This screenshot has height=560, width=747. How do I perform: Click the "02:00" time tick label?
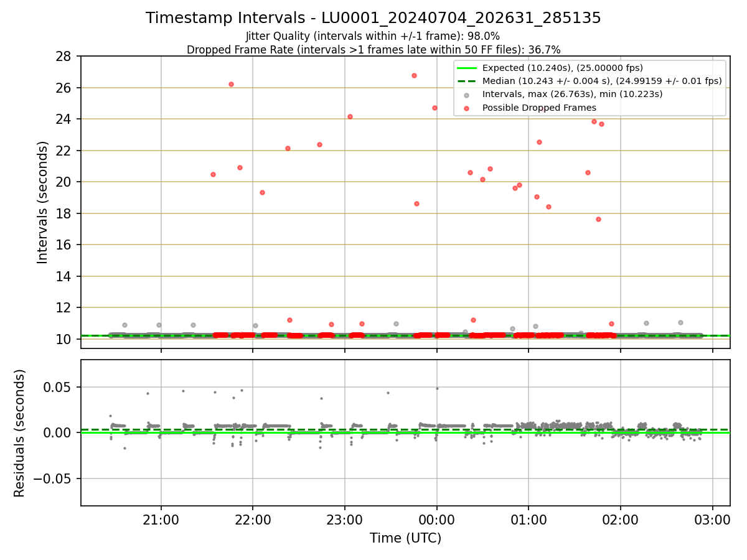click(621, 520)
